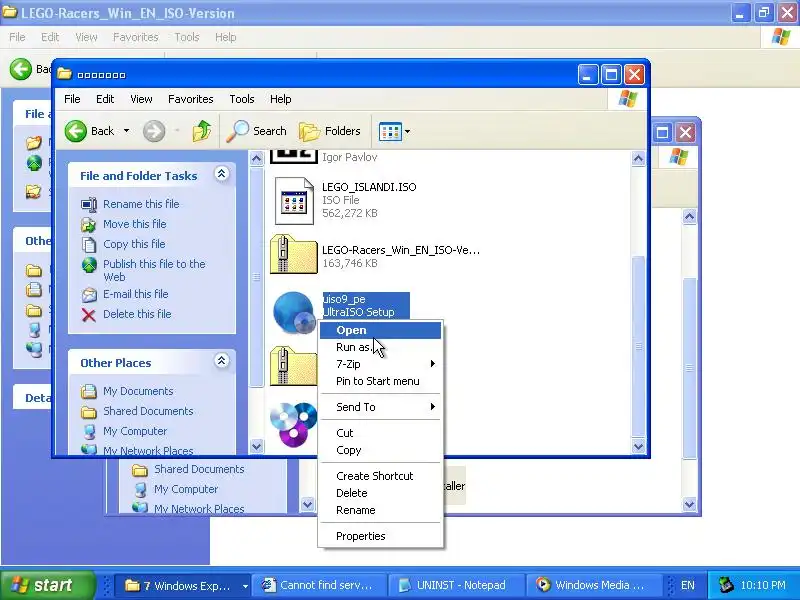Click My Computer icon in front window

click(x=89, y=432)
